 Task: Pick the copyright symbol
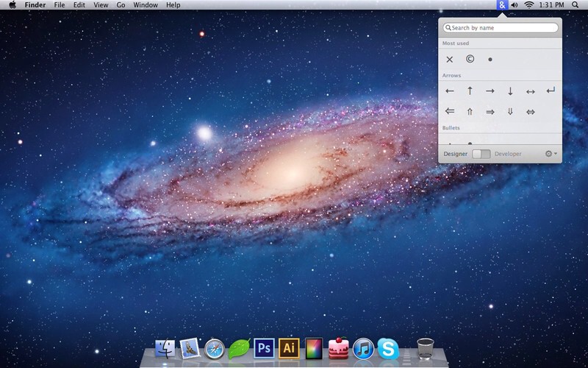point(470,59)
